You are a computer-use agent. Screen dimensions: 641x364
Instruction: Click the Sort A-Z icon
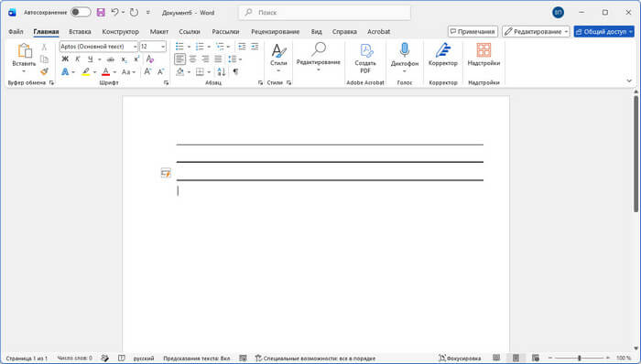pos(222,72)
